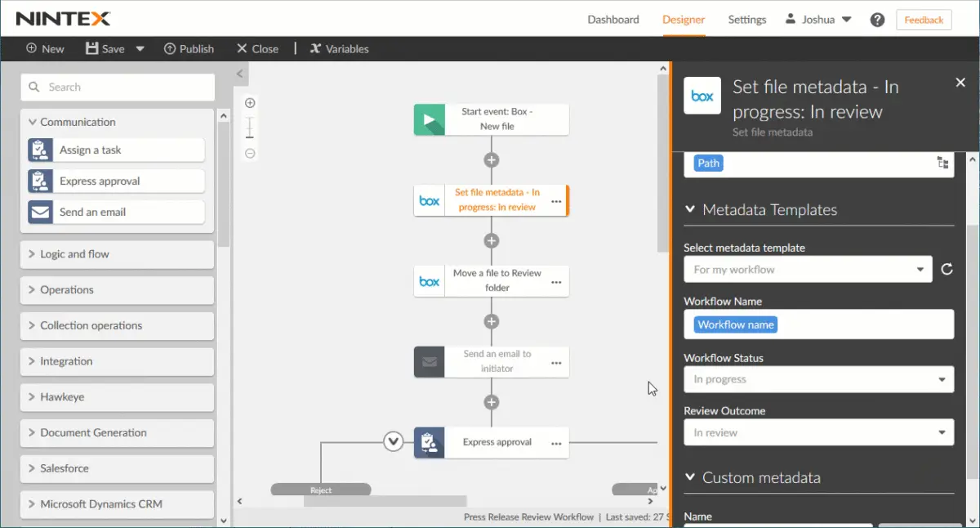Collapse the Custom metadata section
The image size is (980, 528).
(x=690, y=477)
